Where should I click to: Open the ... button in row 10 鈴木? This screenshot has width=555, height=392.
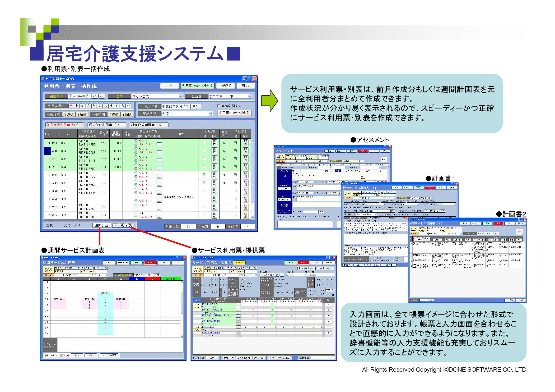pyautogui.click(x=159, y=217)
